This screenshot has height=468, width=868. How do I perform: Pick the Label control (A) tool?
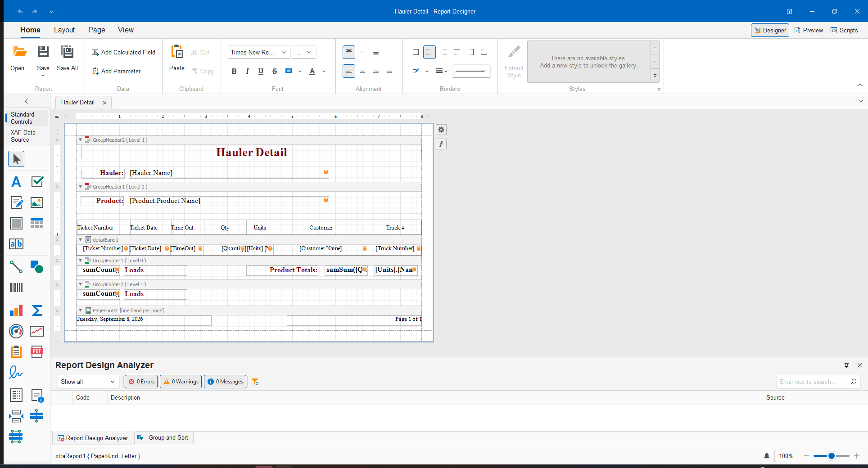click(16, 182)
